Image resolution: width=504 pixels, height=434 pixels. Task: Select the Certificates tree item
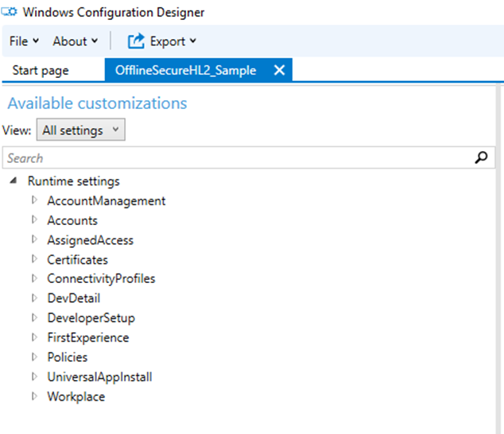[x=77, y=259]
